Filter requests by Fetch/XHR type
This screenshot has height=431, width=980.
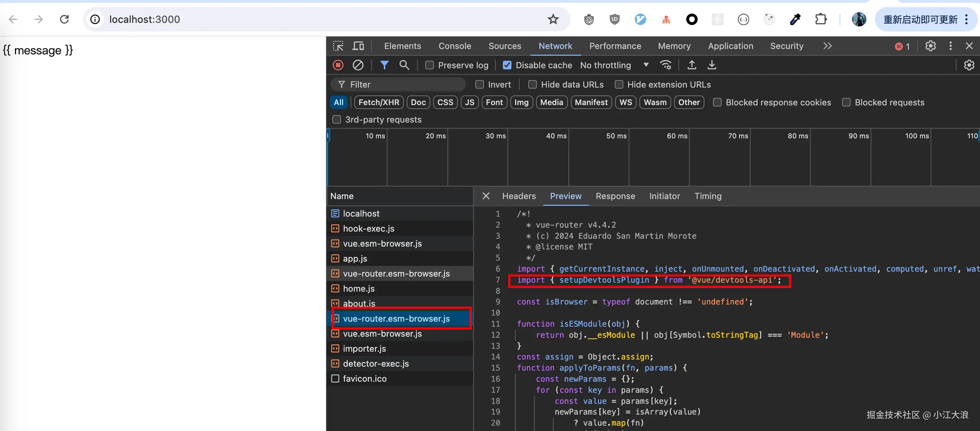[378, 102]
